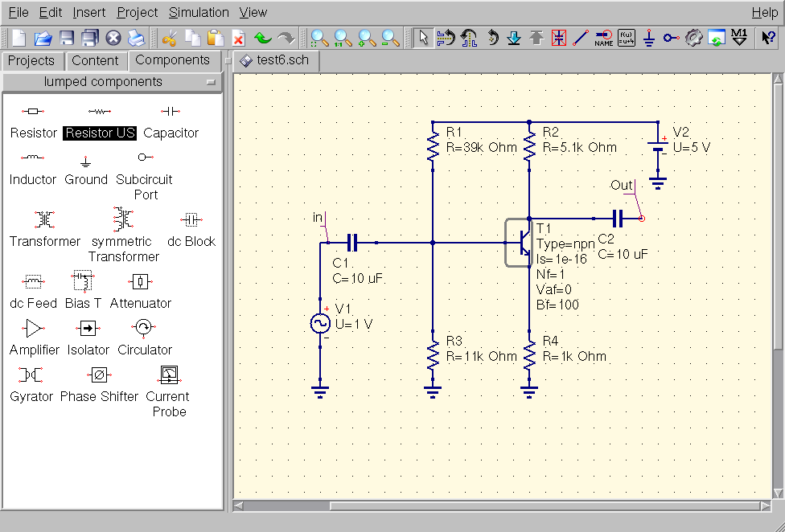Viewport: 785px width, 532px height.
Task: Select the Capacitor component in the list
Action: (171, 121)
